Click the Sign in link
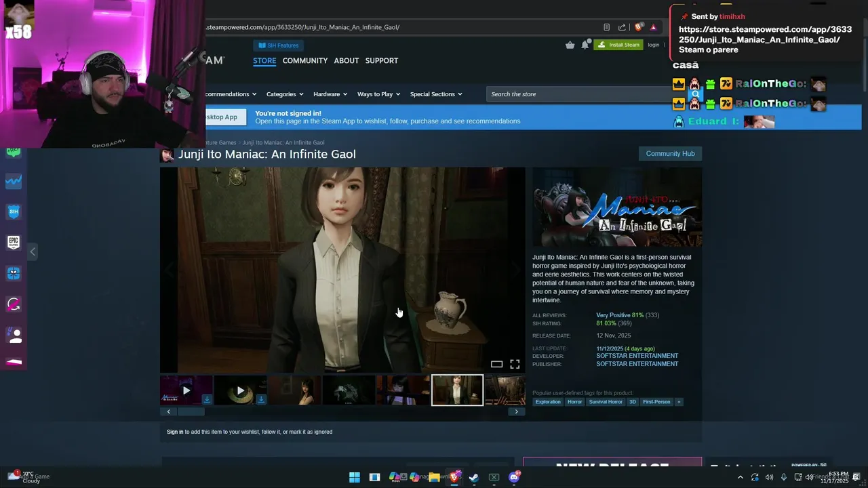 [x=175, y=432]
